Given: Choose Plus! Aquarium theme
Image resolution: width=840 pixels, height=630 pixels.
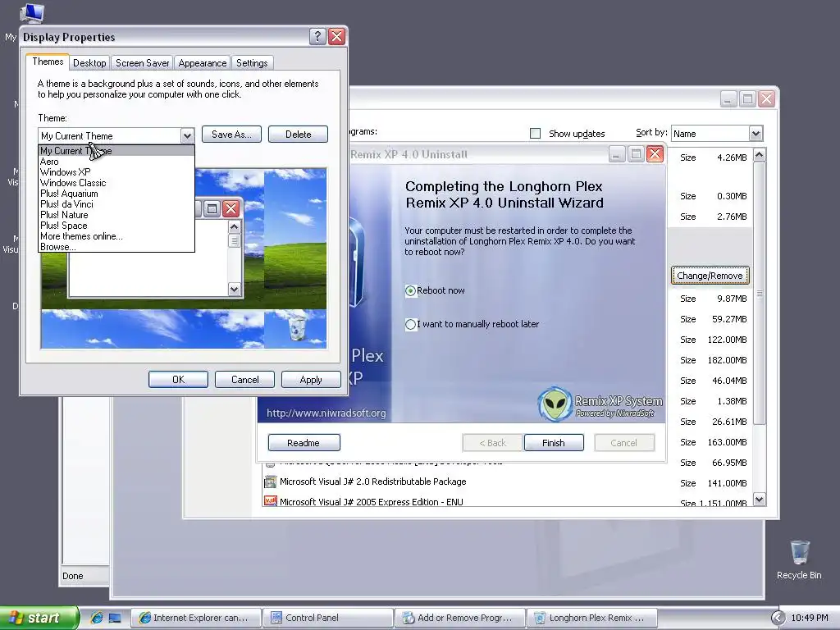Looking at the screenshot, I should [x=116, y=194].
